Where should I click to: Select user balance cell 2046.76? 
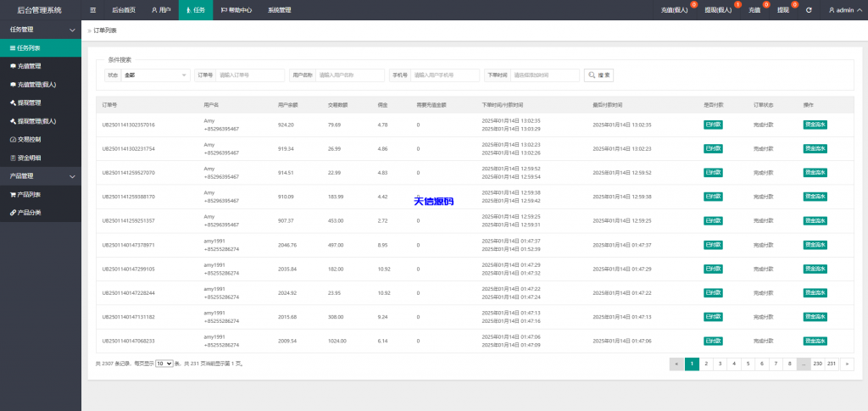(287, 245)
